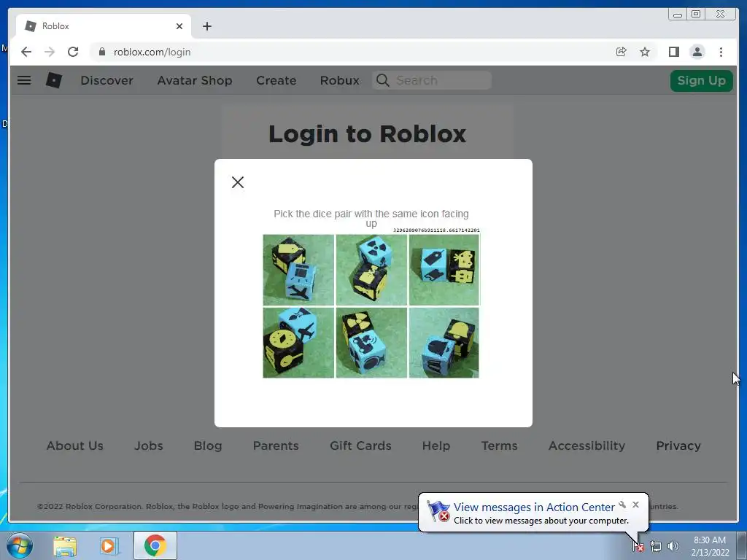Bookmark this page with the star icon
The height and width of the screenshot is (560, 747).
click(645, 52)
